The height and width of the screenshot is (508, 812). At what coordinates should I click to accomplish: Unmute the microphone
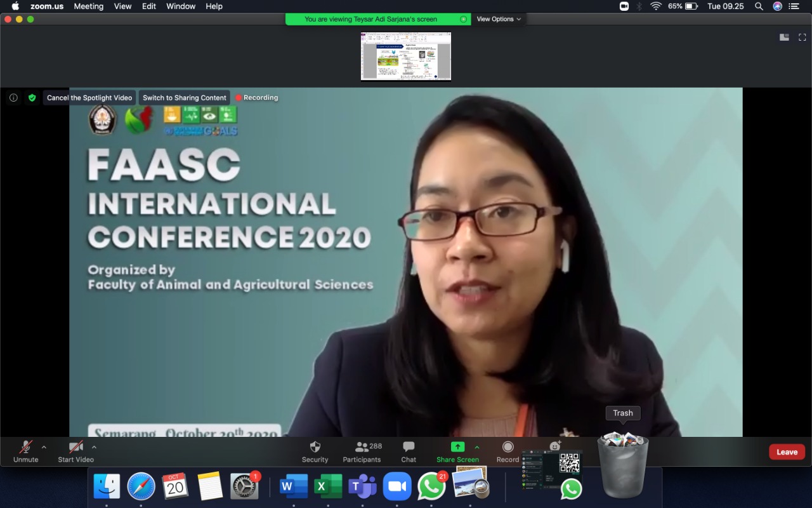pyautogui.click(x=26, y=447)
